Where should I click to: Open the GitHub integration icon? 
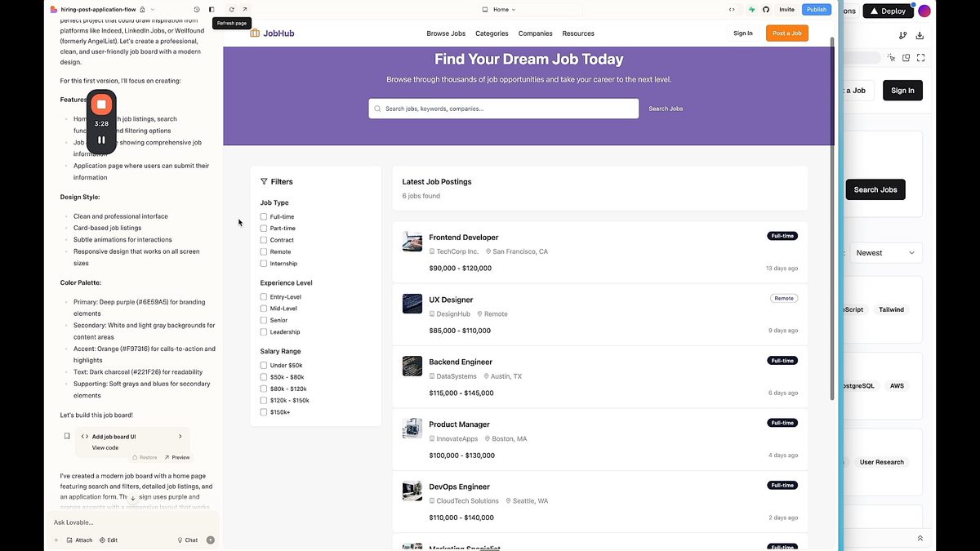(x=766, y=10)
